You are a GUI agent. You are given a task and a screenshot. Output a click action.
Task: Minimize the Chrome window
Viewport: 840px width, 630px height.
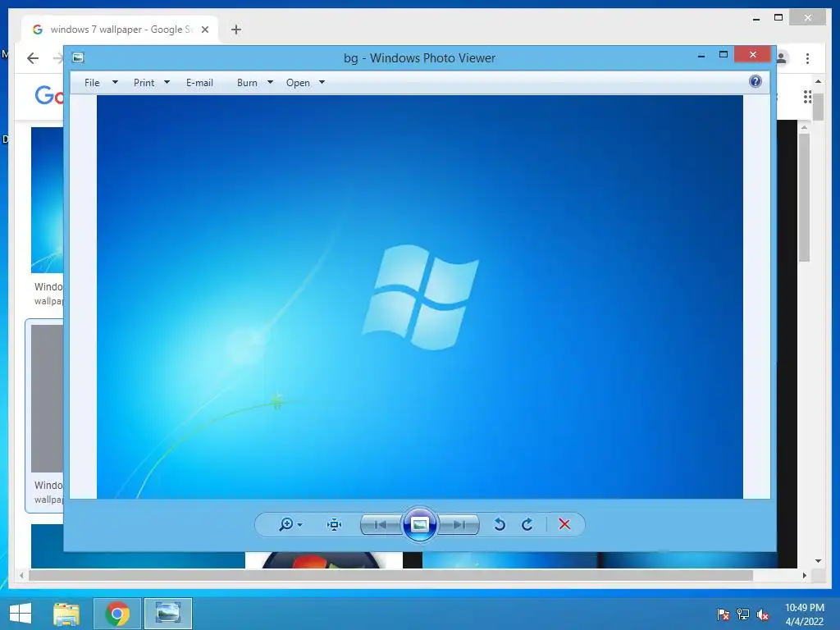point(756,19)
